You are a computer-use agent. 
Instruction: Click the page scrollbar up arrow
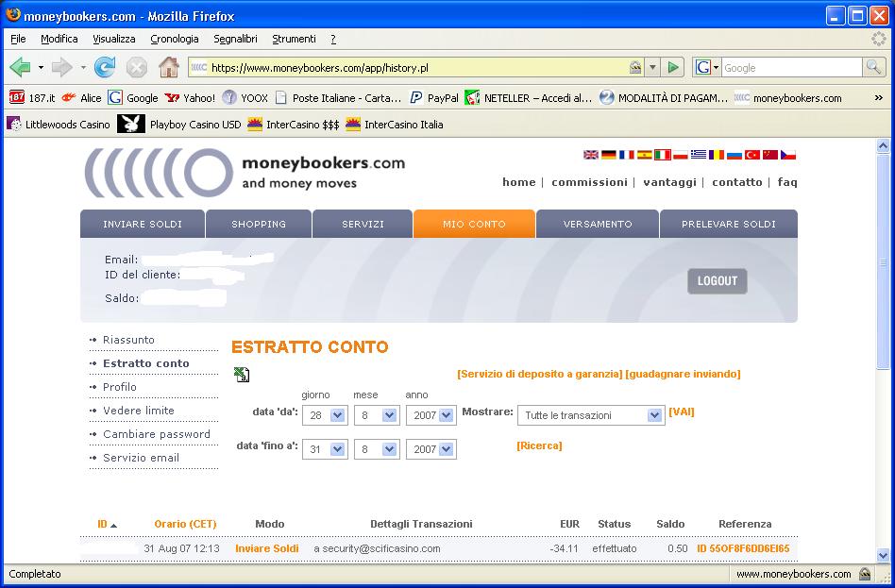pyautogui.click(x=883, y=145)
